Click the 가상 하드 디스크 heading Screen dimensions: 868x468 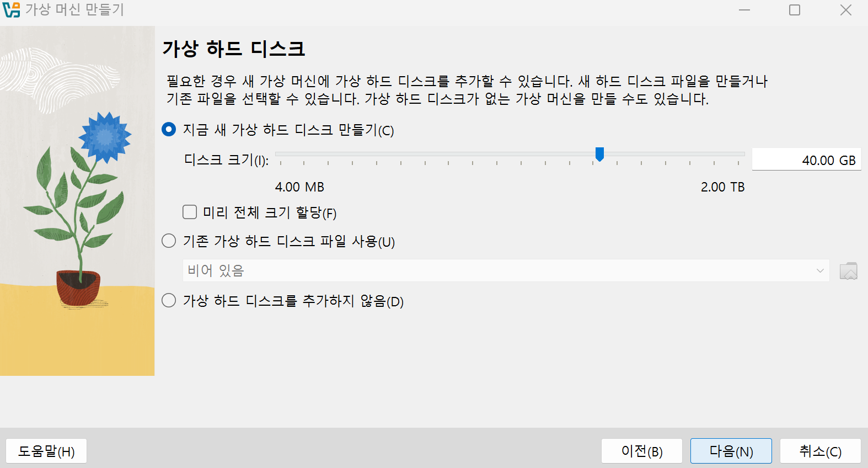(234, 49)
